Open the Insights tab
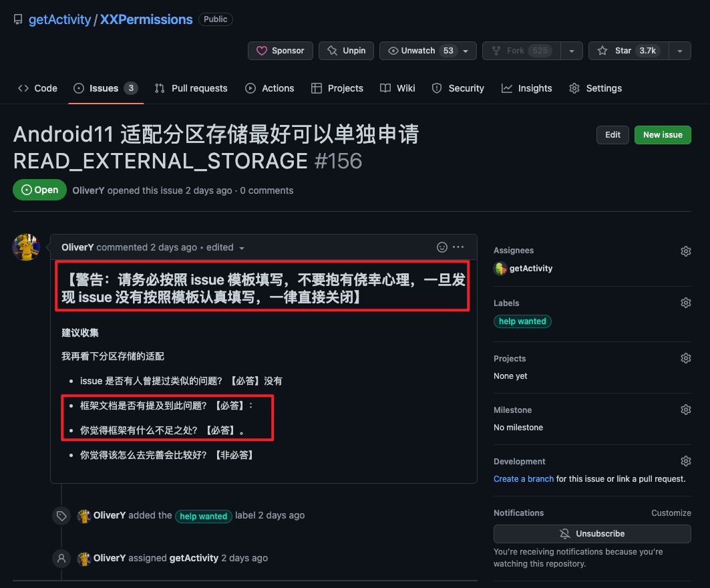Image resolution: width=710 pixels, height=588 pixels. pyautogui.click(x=526, y=88)
